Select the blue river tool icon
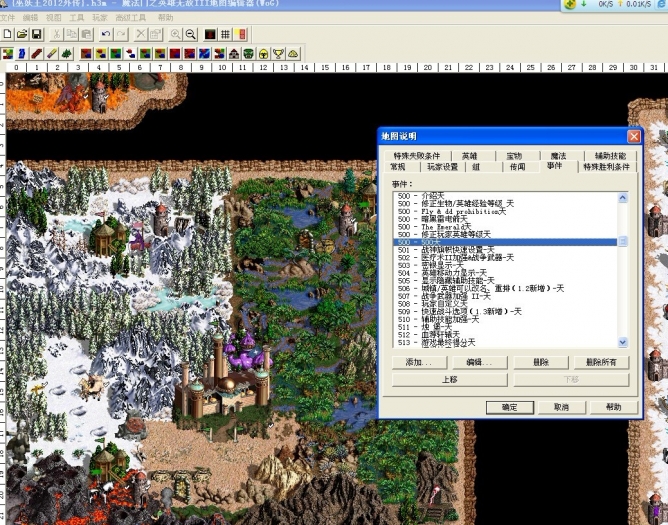The width and height of the screenshot is (668, 525). [22, 54]
